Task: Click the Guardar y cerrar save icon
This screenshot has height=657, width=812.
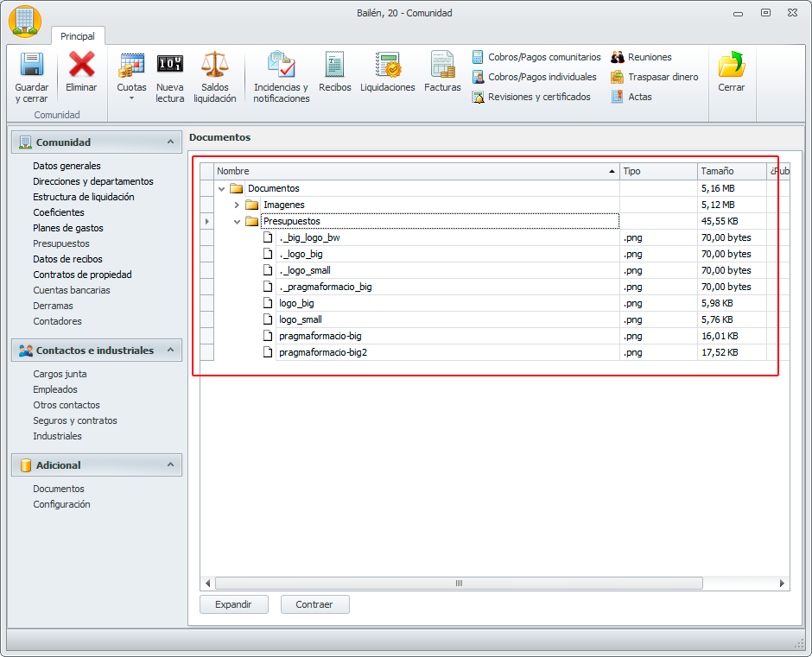Action: 32,65
